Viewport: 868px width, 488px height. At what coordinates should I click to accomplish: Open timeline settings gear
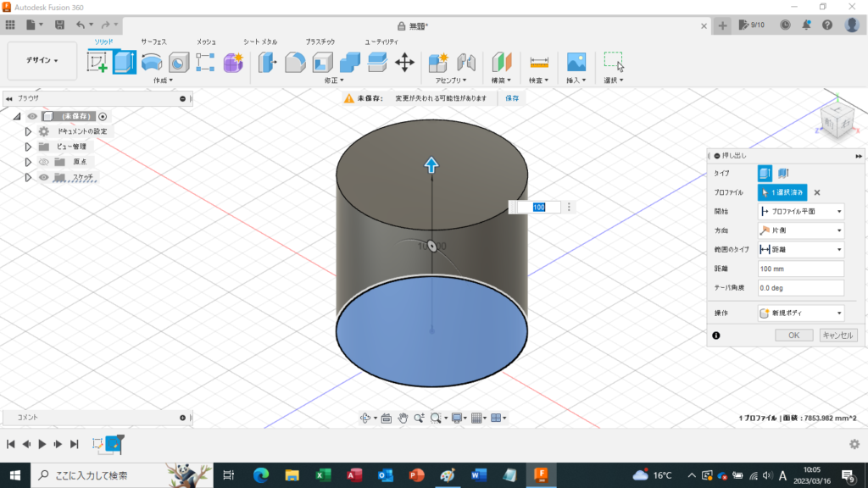click(854, 444)
